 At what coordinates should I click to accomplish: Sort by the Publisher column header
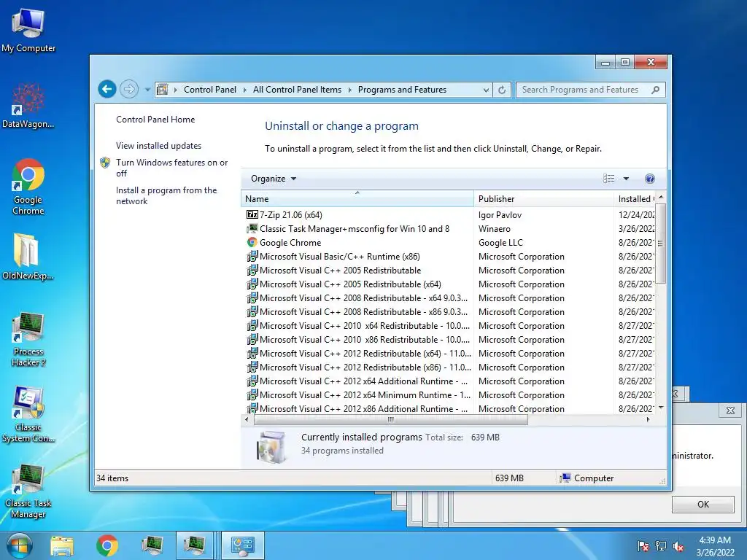[543, 198]
